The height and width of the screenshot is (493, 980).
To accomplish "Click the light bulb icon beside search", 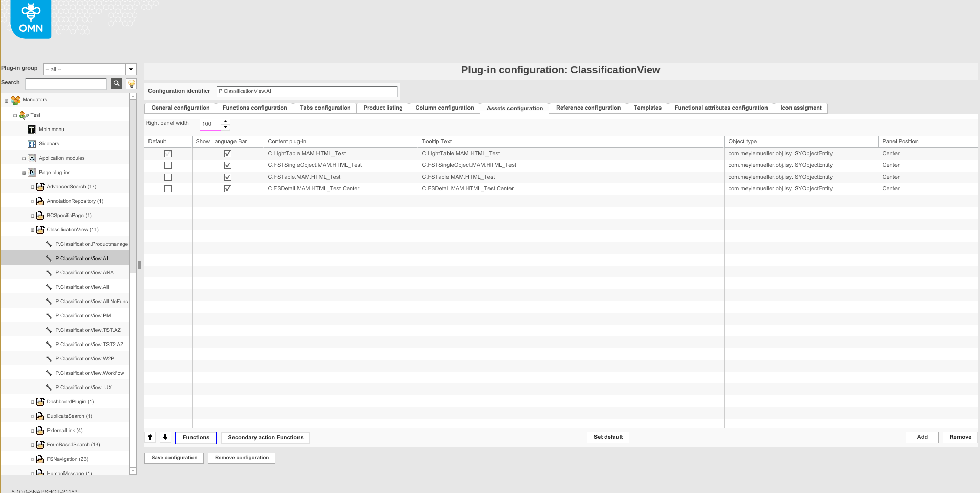I will [131, 83].
